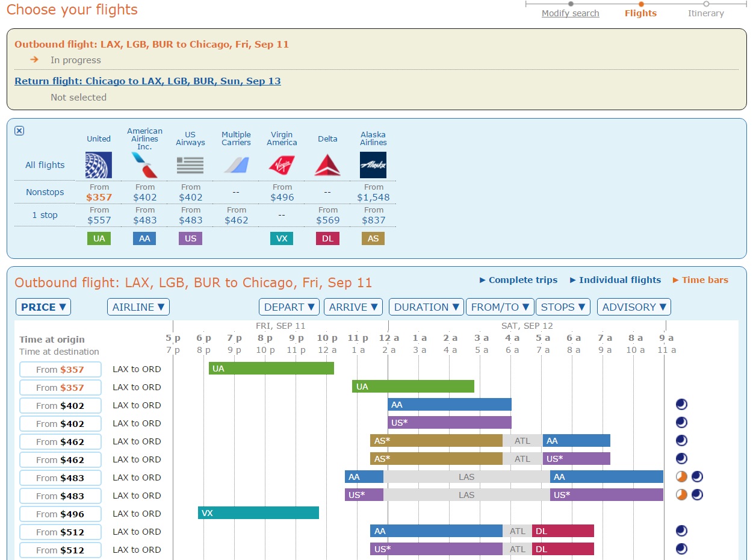Viewport: 756px width, 560px height.
Task: Click the Delta triangle logo
Action: click(327, 165)
